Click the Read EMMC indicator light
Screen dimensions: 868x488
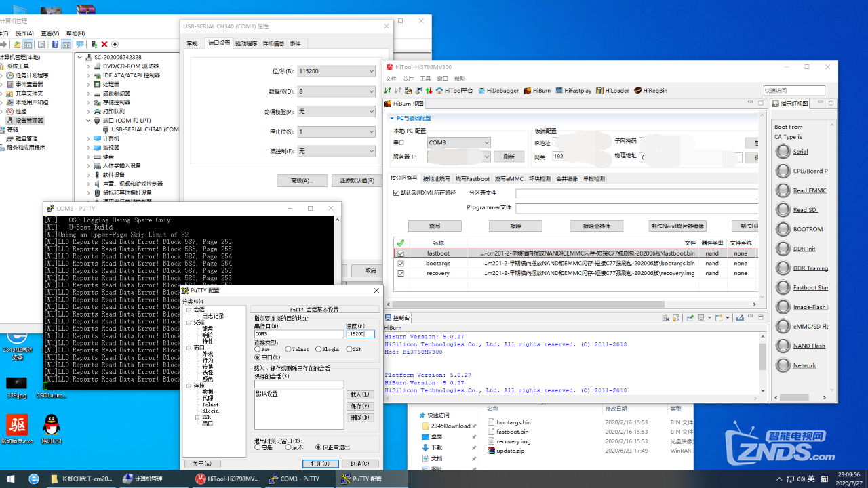pyautogui.click(x=783, y=190)
